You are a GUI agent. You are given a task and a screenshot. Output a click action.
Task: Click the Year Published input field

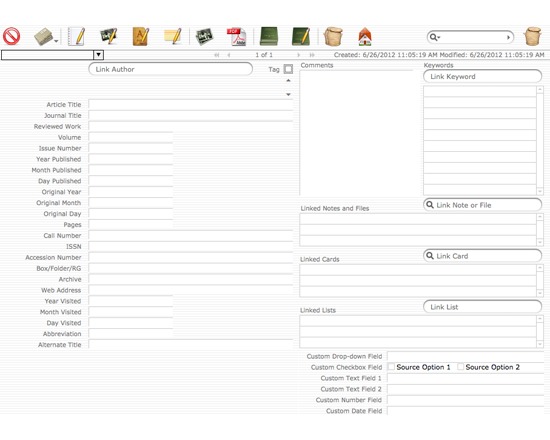point(130,159)
